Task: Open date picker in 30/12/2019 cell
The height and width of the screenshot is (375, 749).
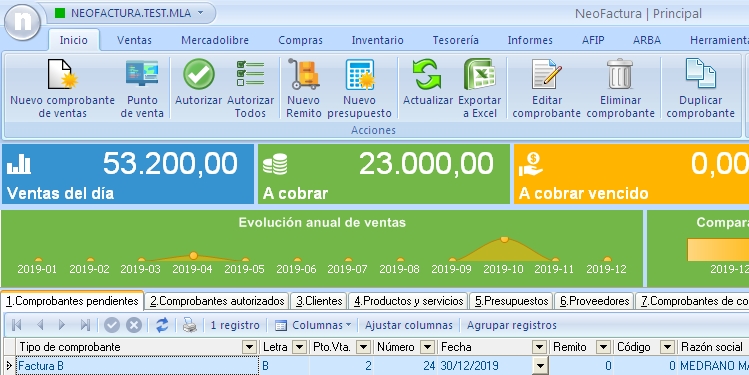Action: coord(540,366)
